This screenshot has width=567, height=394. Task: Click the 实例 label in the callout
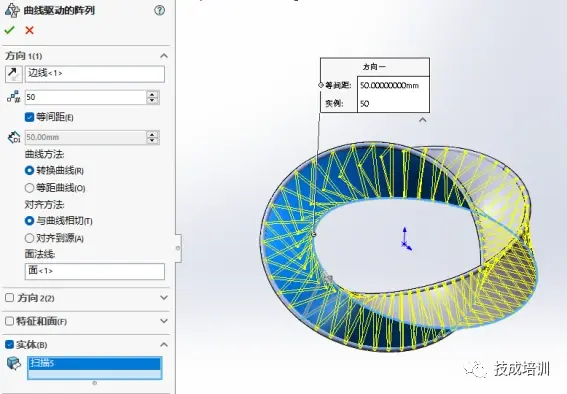click(x=334, y=103)
